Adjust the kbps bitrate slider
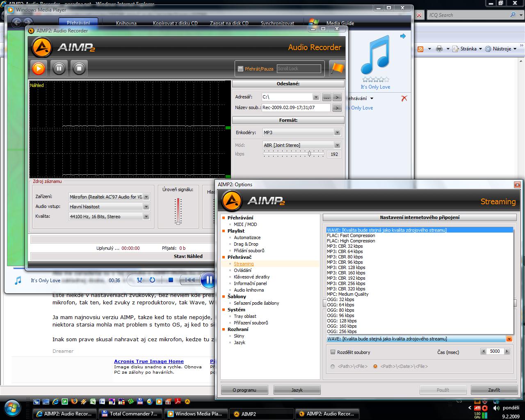 [310, 154]
